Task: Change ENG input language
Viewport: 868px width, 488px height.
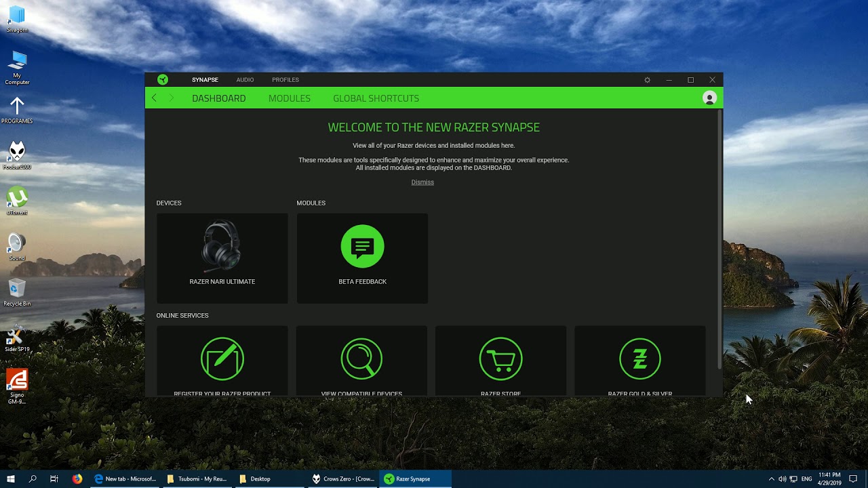Action: click(x=806, y=479)
